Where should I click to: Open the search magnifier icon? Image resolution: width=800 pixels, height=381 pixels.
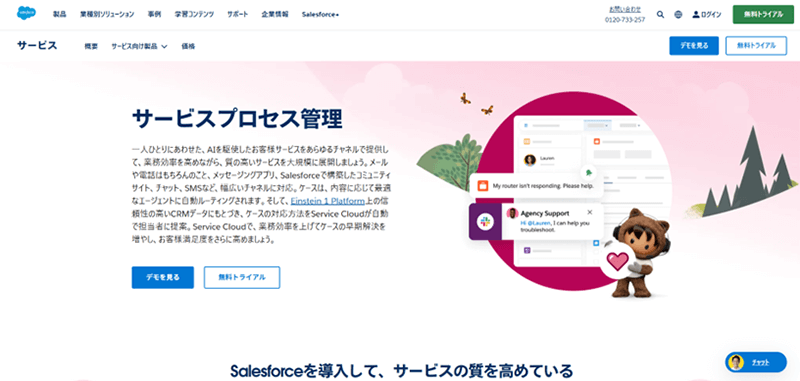(660, 15)
